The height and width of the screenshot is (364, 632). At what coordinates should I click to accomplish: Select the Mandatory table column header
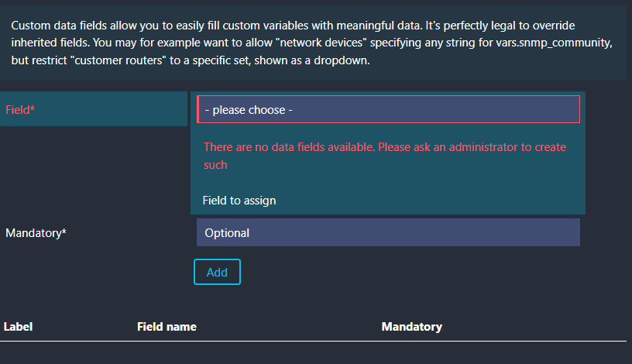coord(411,327)
